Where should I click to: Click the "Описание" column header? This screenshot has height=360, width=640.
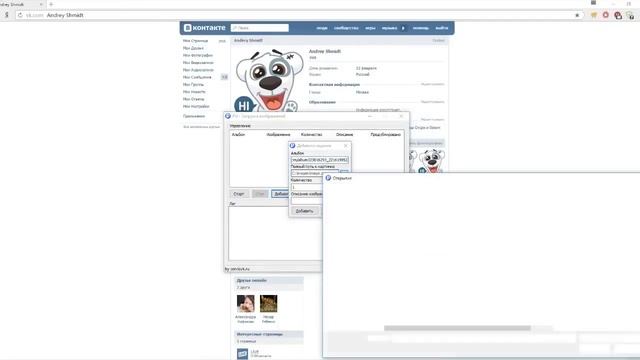click(x=344, y=134)
